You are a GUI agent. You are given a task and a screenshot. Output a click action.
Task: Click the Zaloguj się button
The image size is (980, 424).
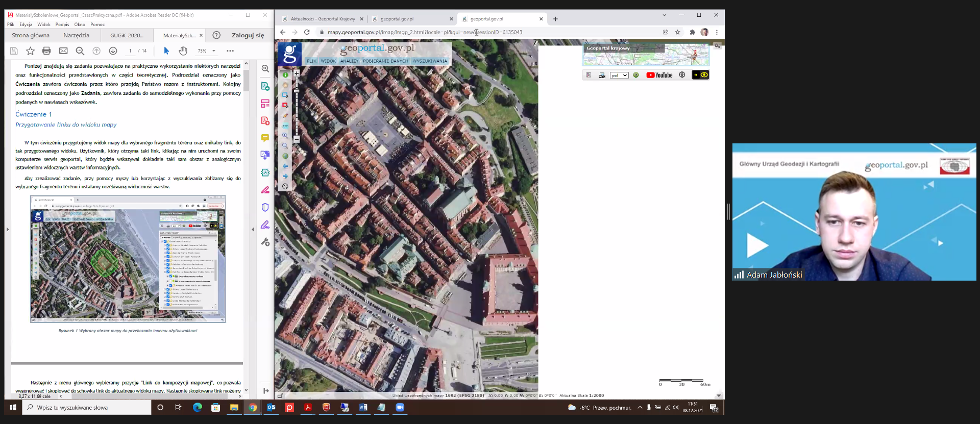click(x=248, y=35)
